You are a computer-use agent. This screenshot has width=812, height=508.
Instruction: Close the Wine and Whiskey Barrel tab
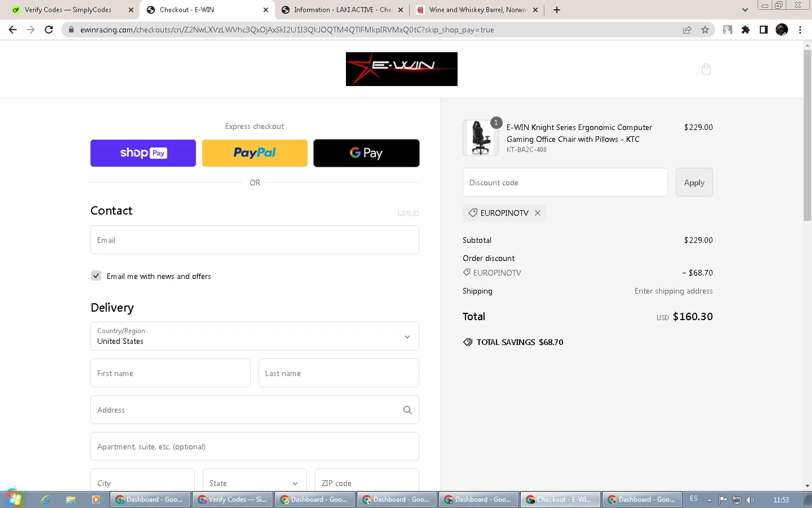pyautogui.click(x=535, y=10)
